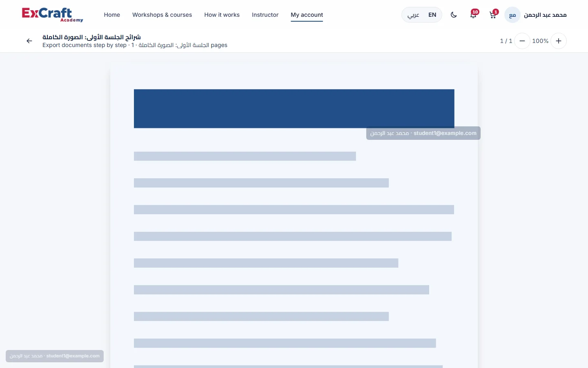Click the 100% zoom level text
Screen dimensions: 588x368
click(x=540, y=41)
